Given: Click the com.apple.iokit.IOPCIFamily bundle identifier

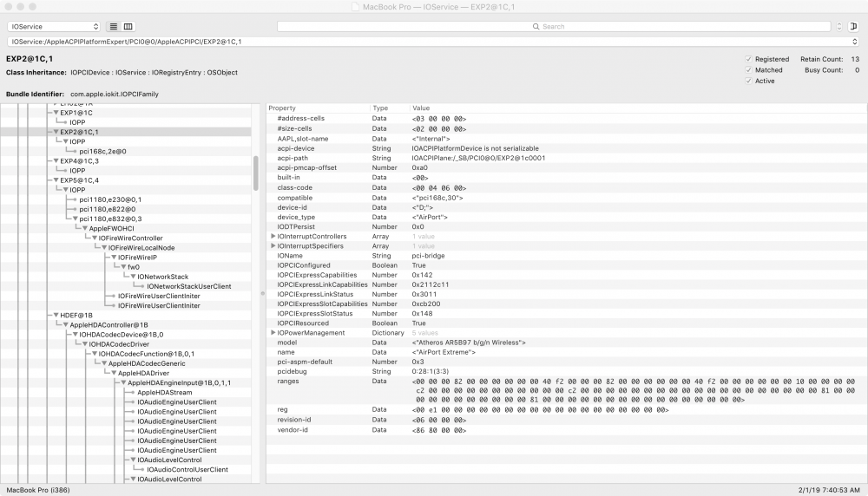Looking at the screenshot, I should pos(115,94).
